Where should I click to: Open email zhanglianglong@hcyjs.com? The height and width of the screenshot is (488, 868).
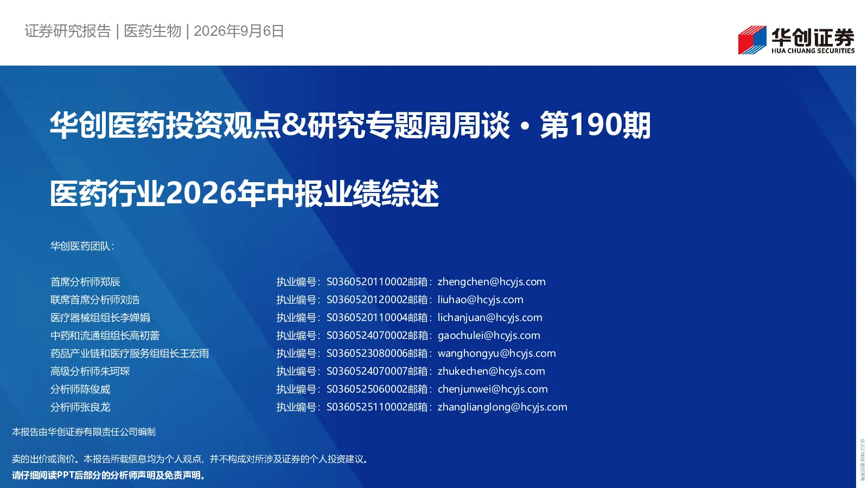[x=502, y=407]
